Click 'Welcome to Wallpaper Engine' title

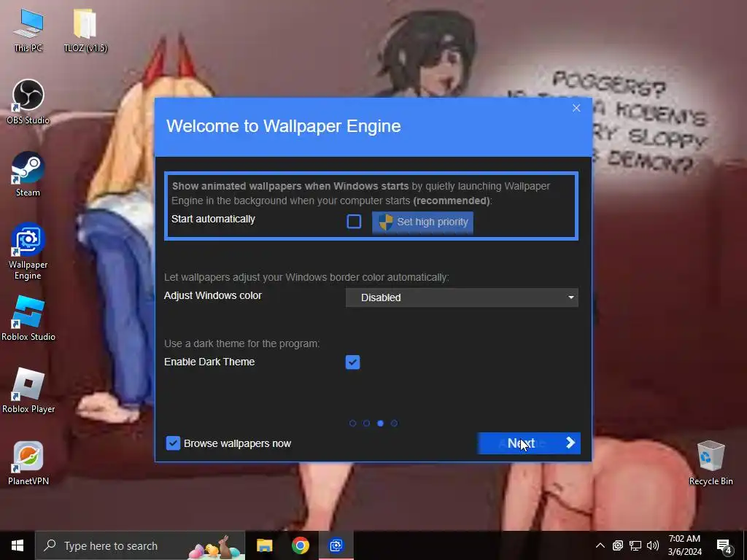point(284,126)
